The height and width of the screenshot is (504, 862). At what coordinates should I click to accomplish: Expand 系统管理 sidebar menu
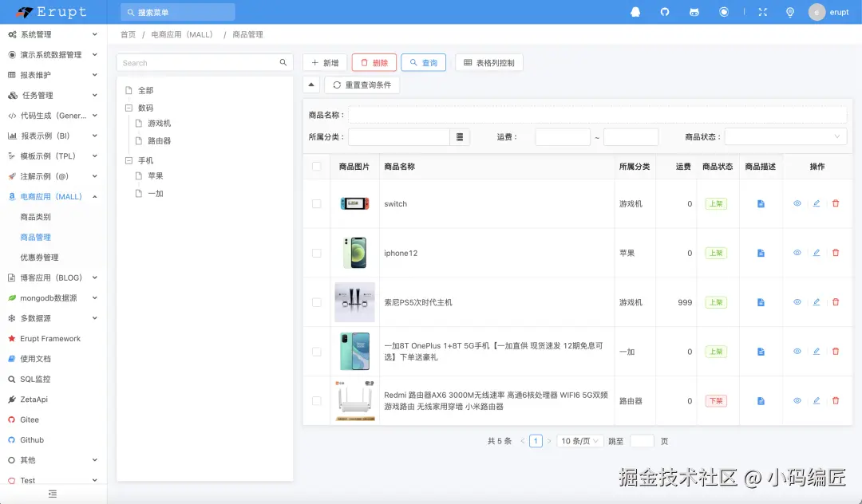point(53,34)
